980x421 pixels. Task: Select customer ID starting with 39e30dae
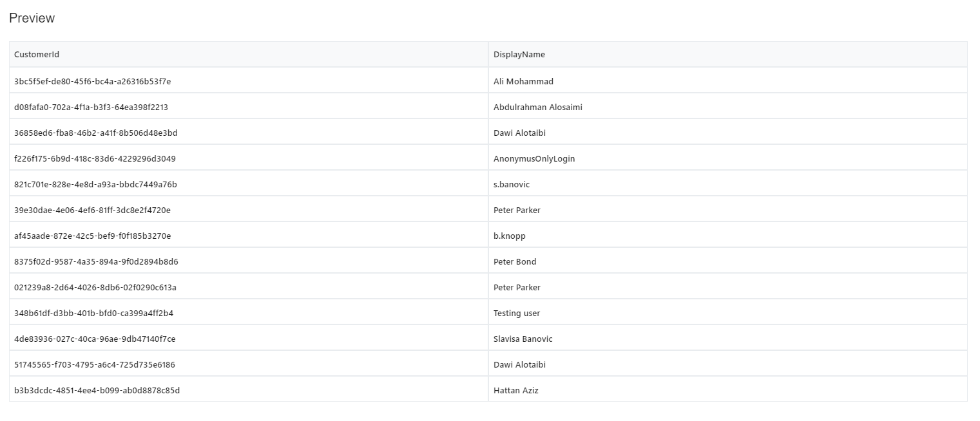(x=92, y=210)
